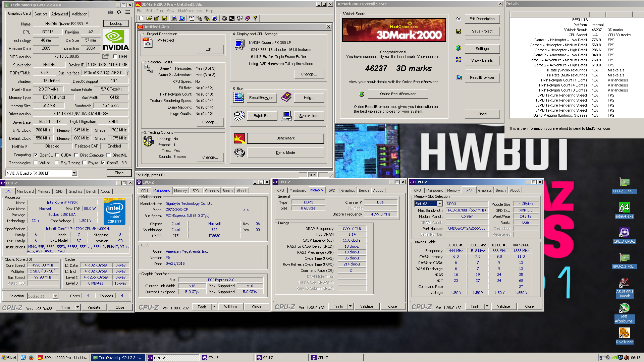Click the New project toolbar icon in 3DMark2000
644x362 pixels.
[x=141, y=18]
